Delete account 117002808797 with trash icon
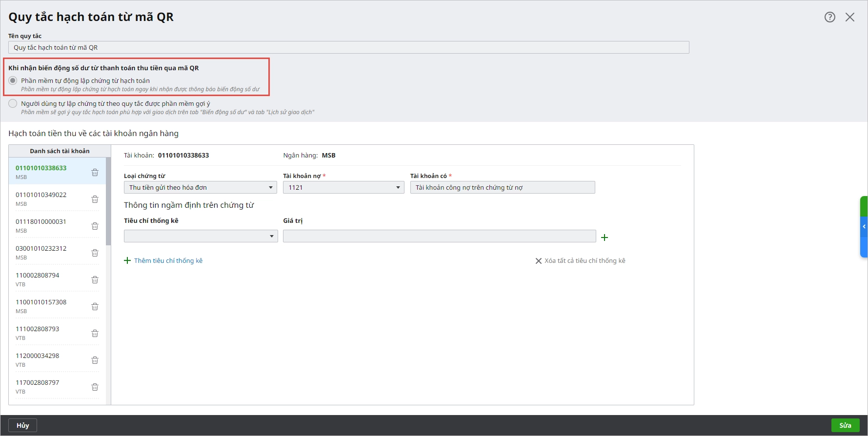This screenshot has width=868, height=436. 95,387
